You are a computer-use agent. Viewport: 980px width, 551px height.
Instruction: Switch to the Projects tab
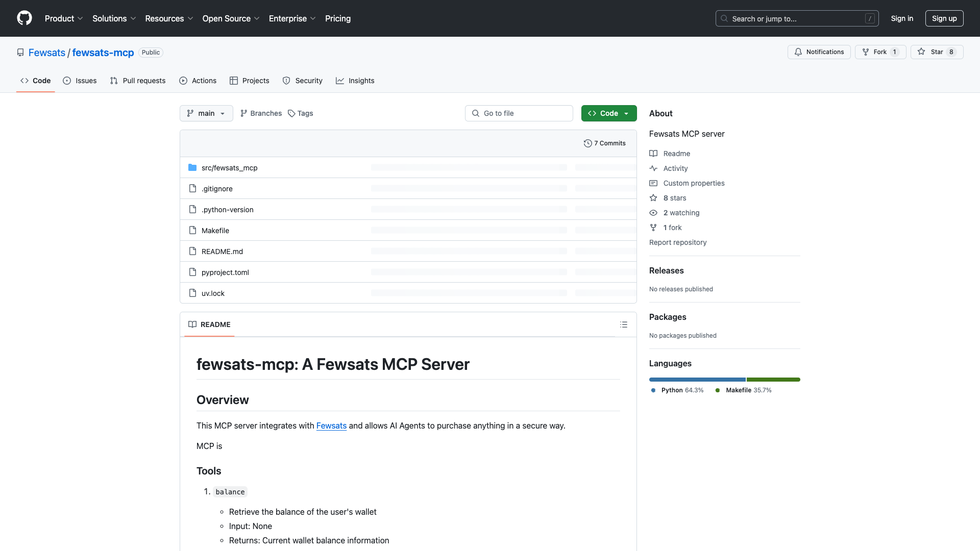click(249, 81)
